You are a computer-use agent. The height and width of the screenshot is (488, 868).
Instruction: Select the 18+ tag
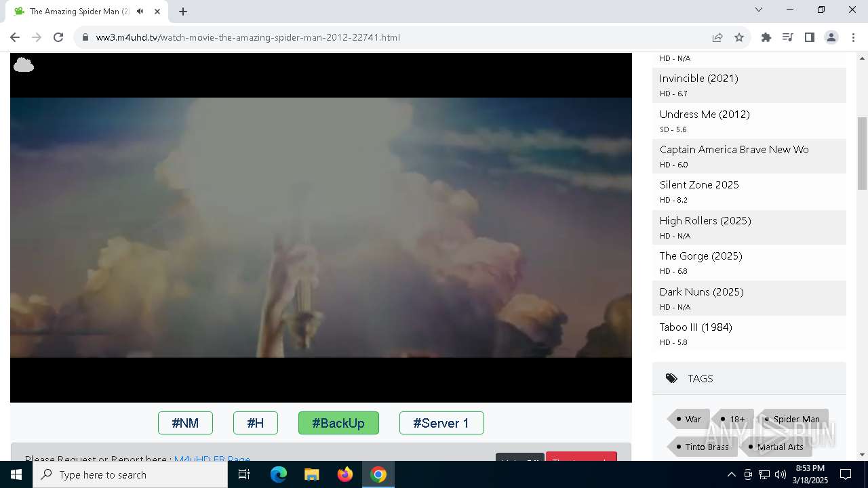click(x=734, y=419)
